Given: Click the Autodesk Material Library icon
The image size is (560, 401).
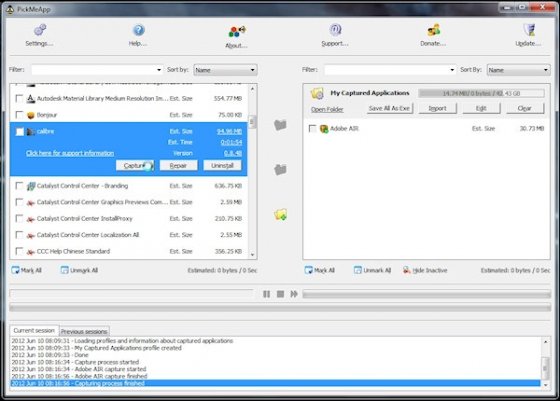Looking at the screenshot, I should tap(31, 99).
